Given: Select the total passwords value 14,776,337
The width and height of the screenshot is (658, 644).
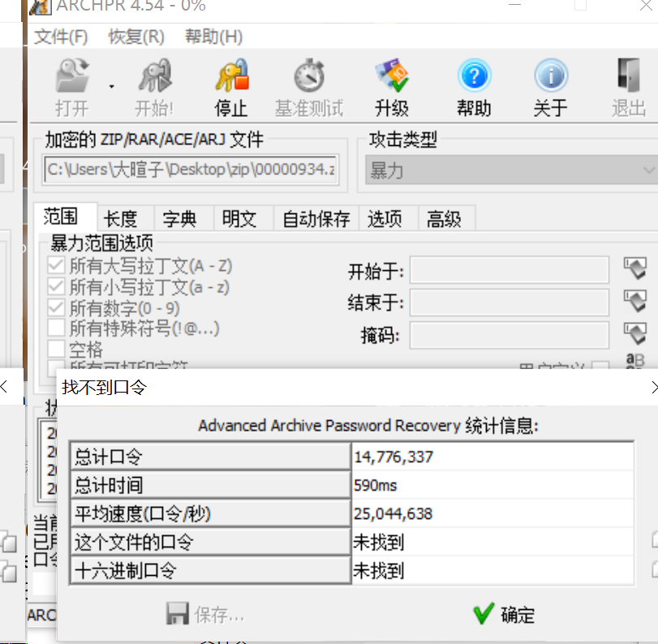Looking at the screenshot, I should (394, 457).
